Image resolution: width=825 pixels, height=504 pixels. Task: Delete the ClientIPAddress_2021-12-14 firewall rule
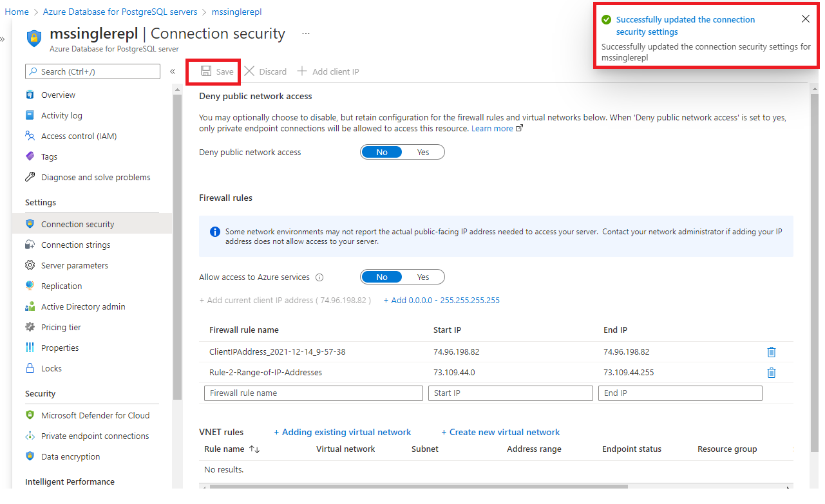772,352
